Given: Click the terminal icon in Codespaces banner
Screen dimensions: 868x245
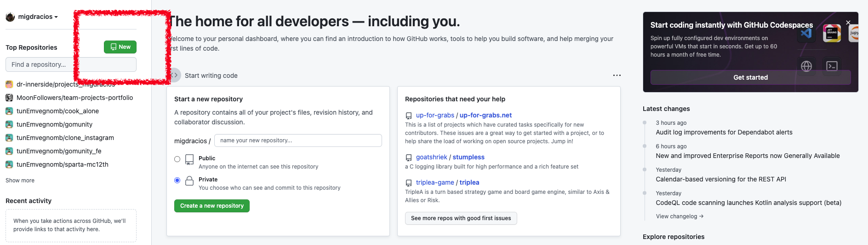Looking at the screenshot, I should [x=832, y=66].
